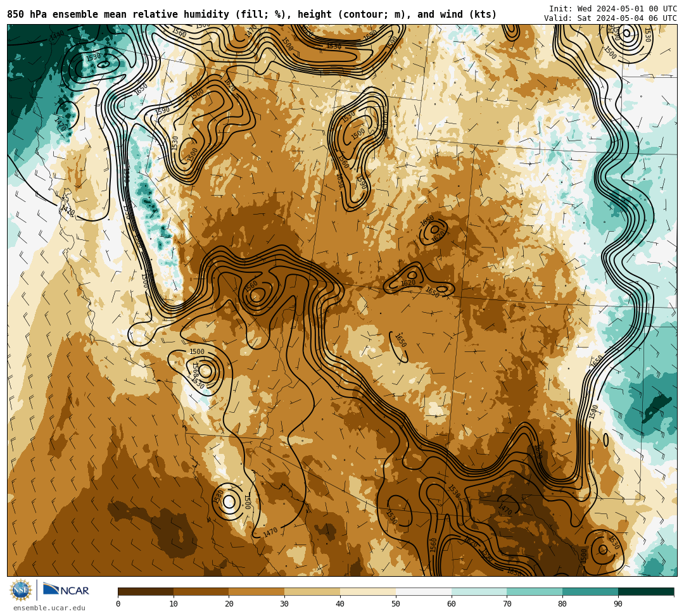Click the colorbar tick label '90'

[x=618, y=604]
